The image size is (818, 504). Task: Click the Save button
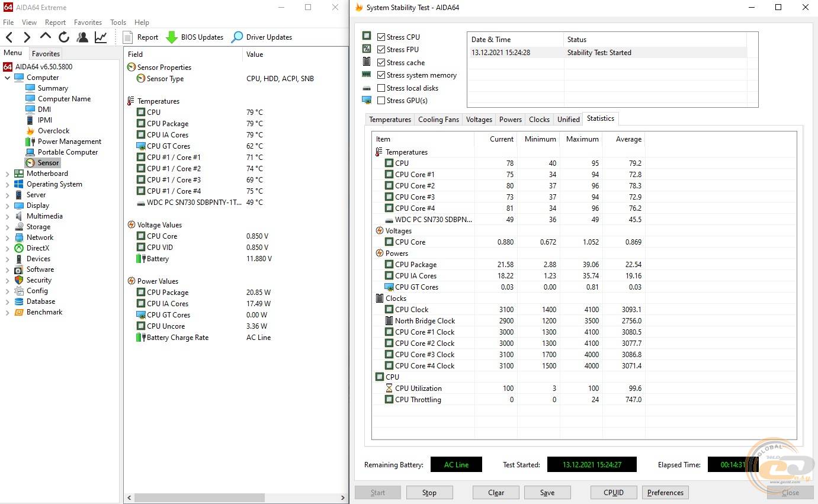[547, 493]
